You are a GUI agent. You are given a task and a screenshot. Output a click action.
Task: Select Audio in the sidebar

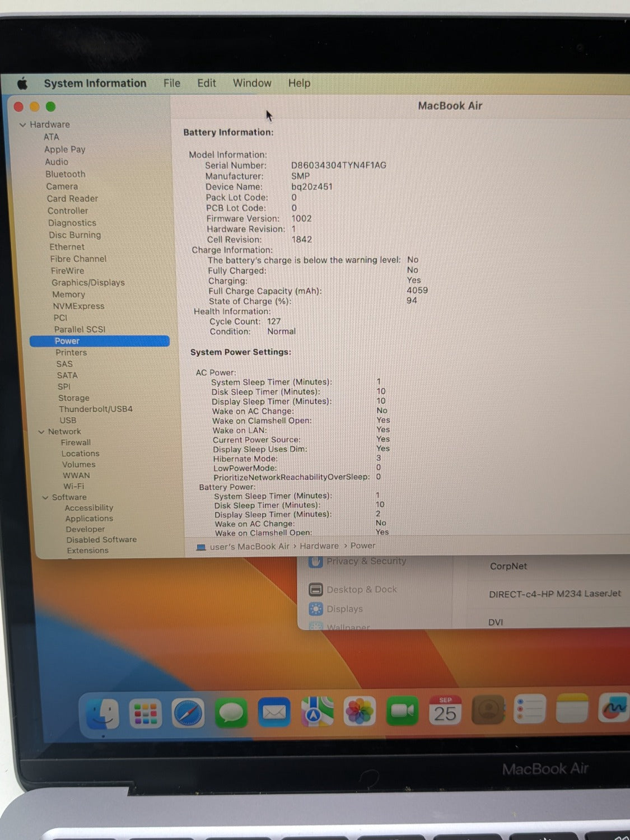point(57,162)
